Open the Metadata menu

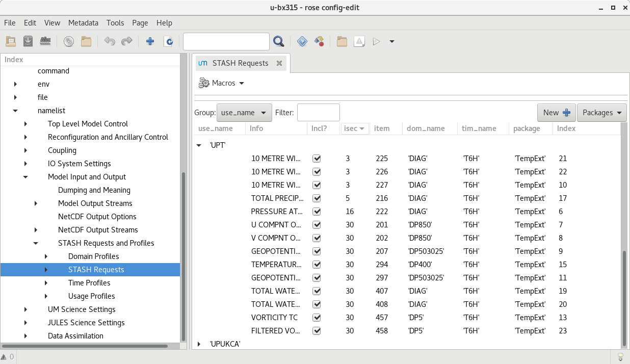click(83, 23)
